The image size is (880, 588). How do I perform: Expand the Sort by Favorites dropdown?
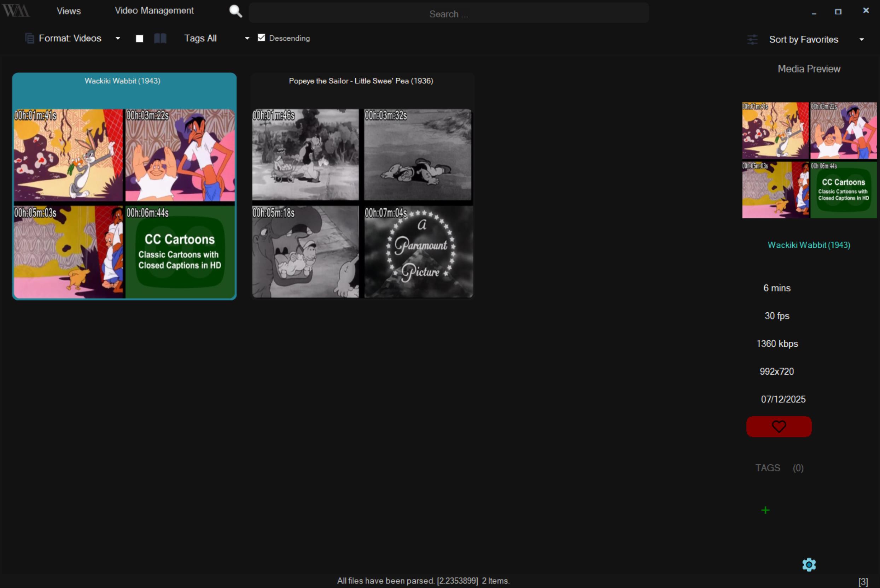[x=861, y=39]
